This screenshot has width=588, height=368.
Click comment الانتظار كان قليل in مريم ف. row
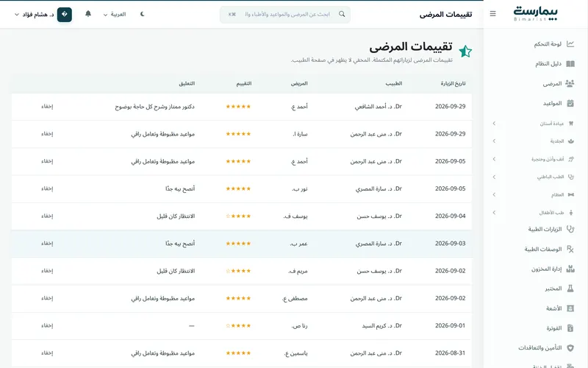[x=176, y=271]
